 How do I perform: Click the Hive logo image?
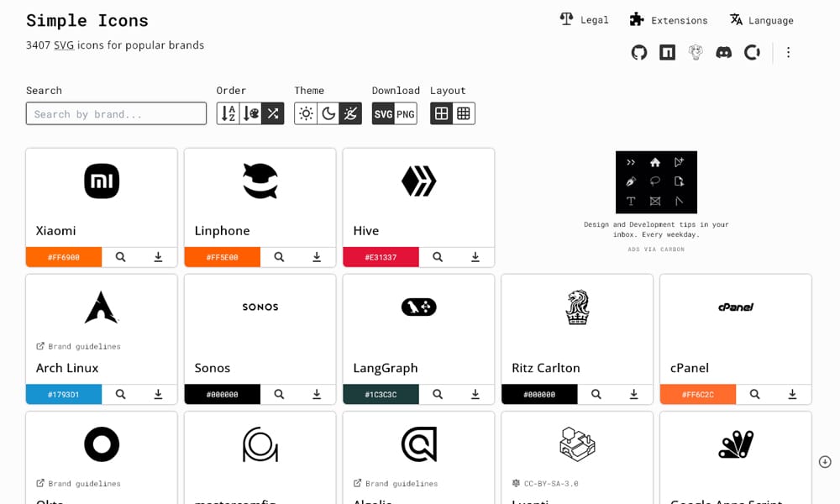point(419,181)
